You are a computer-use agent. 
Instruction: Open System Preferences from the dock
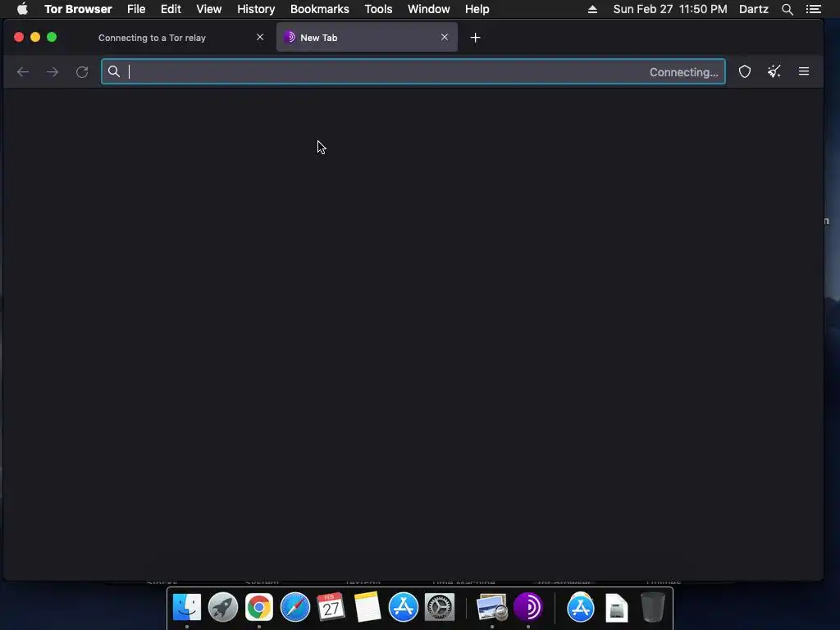(440, 607)
